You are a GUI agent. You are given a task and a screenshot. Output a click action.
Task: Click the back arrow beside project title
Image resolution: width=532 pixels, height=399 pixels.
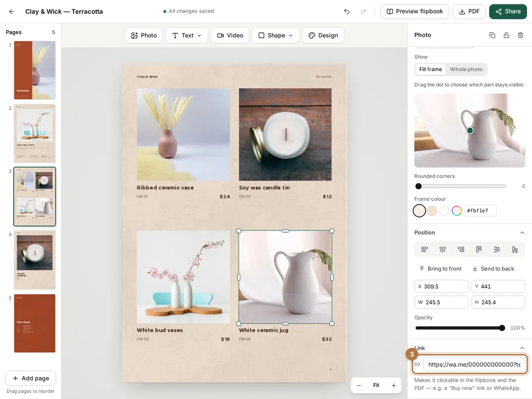point(12,12)
